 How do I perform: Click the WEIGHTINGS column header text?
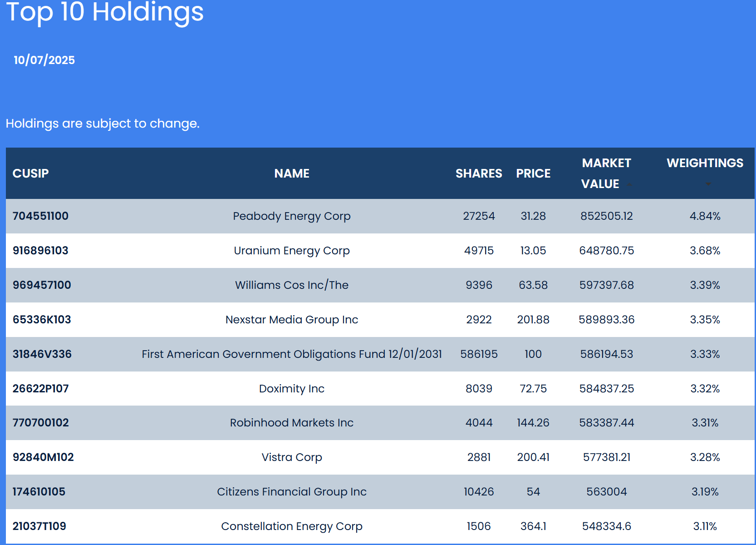(x=705, y=163)
